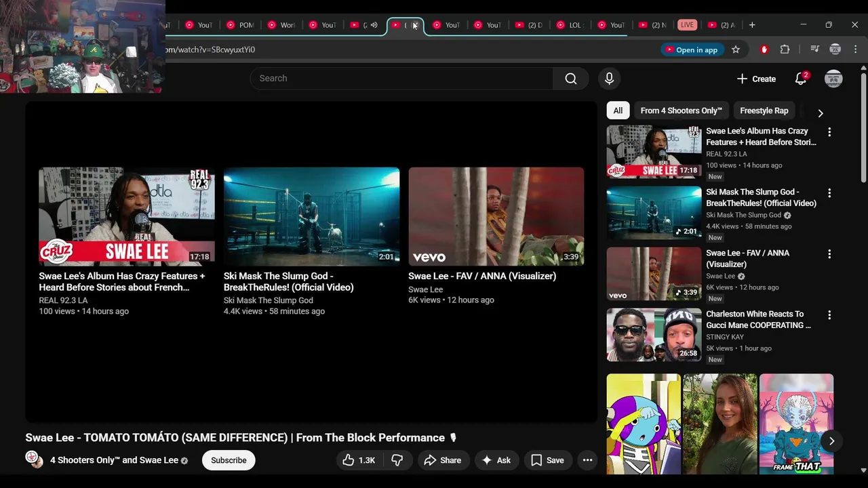Select the From 4 Shooters Only chip

(681, 110)
